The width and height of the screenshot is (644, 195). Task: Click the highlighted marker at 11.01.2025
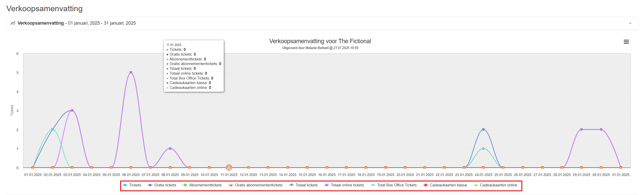229,168
